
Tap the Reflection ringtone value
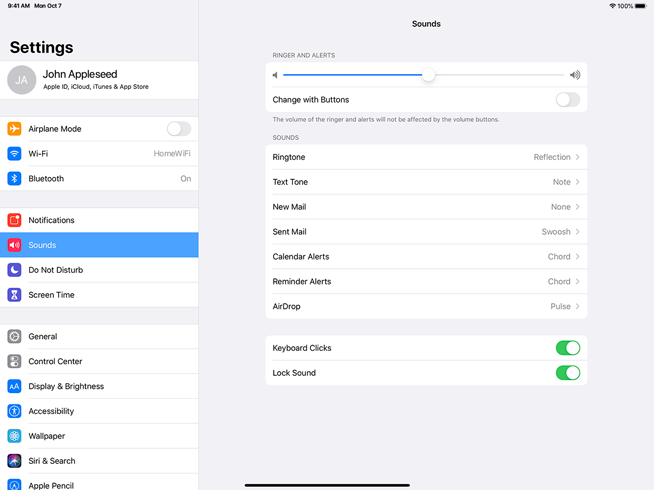pos(552,157)
